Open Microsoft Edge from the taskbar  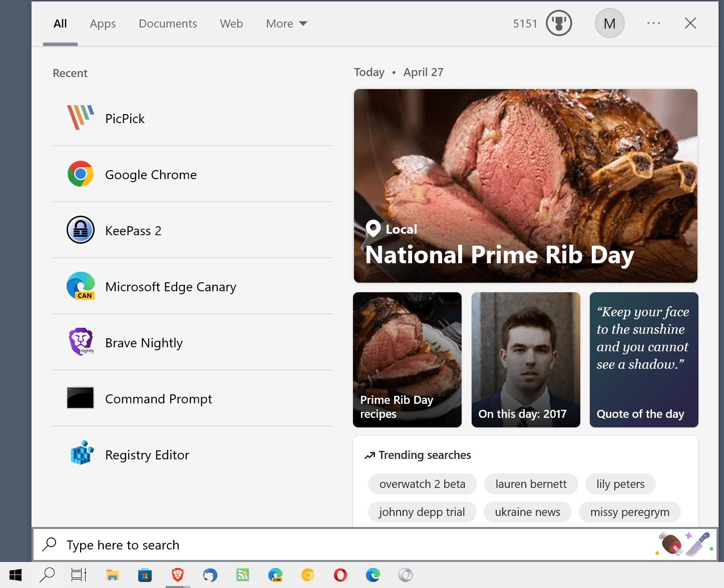pos(373,575)
